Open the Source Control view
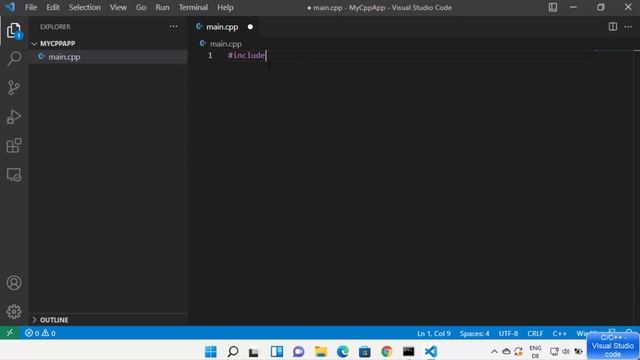 14,87
